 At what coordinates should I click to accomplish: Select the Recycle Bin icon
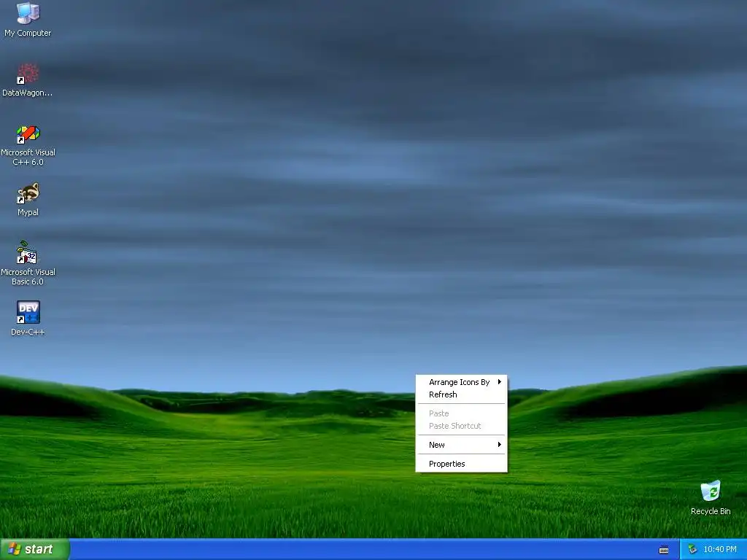[x=711, y=491]
